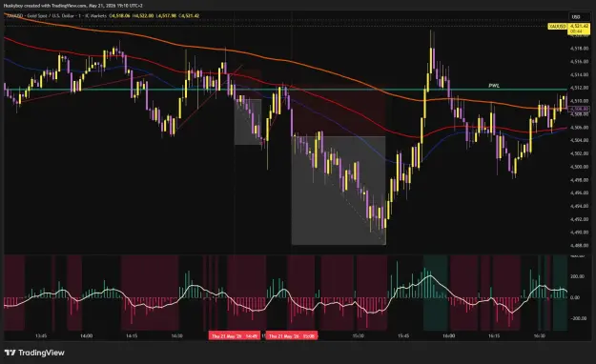Click the 4,492.00 price axis label
The height and width of the screenshot is (364, 596).
tap(579, 219)
